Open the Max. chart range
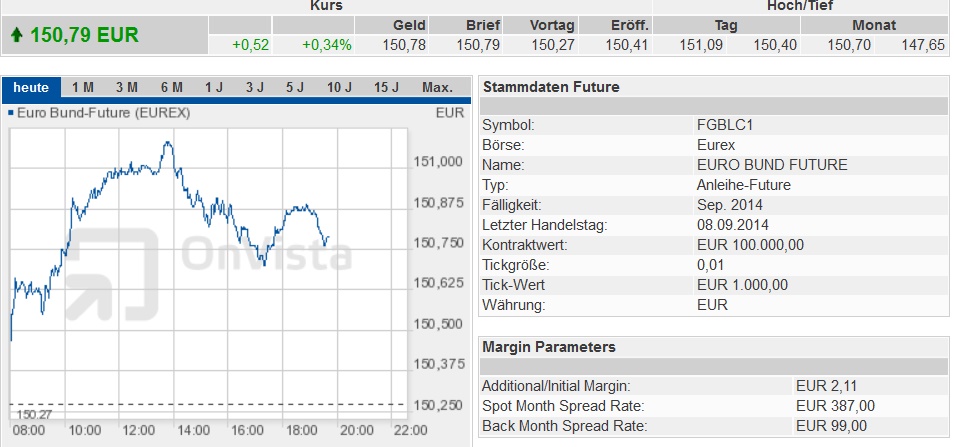The height and width of the screenshot is (447, 954). pyautogui.click(x=437, y=87)
